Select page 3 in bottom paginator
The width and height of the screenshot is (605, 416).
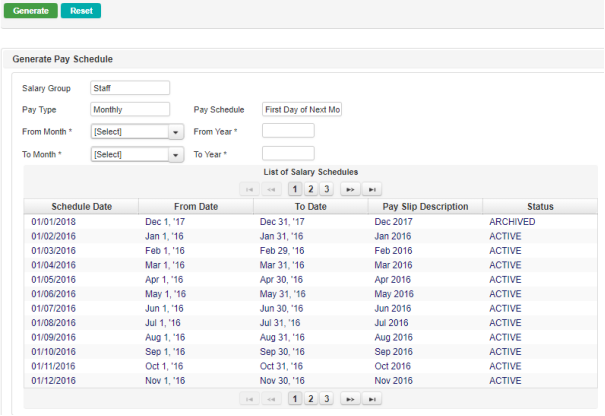tap(326, 399)
